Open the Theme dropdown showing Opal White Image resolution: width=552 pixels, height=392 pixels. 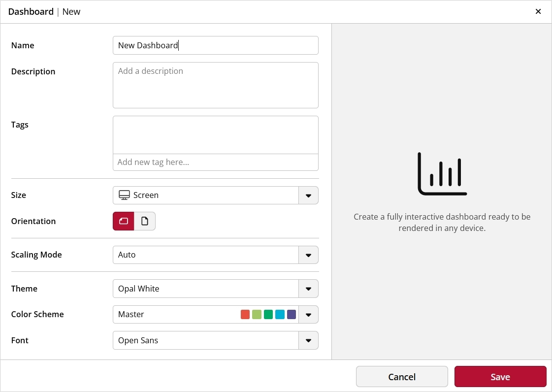point(309,289)
